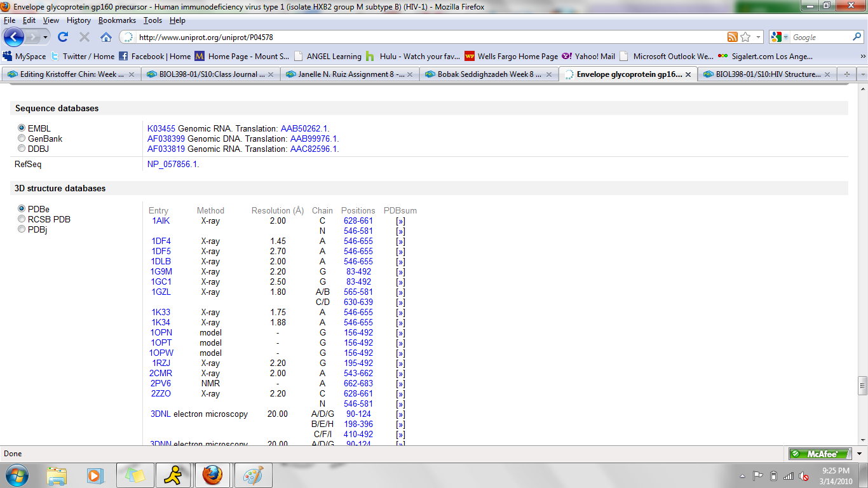Click the RSS feed icon in address bar
Screen dimensions: 868x488
(x=733, y=37)
